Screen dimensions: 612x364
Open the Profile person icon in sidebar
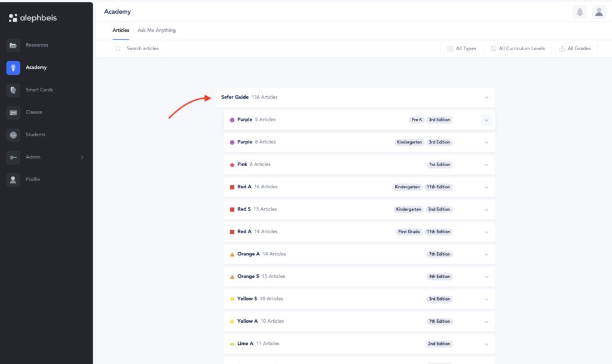point(13,179)
